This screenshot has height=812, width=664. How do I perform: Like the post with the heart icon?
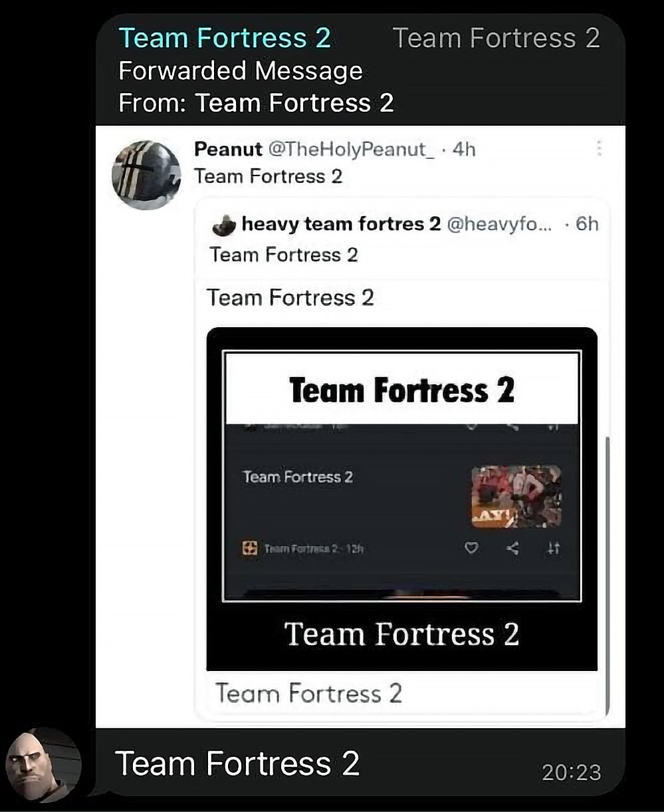[471, 549]
